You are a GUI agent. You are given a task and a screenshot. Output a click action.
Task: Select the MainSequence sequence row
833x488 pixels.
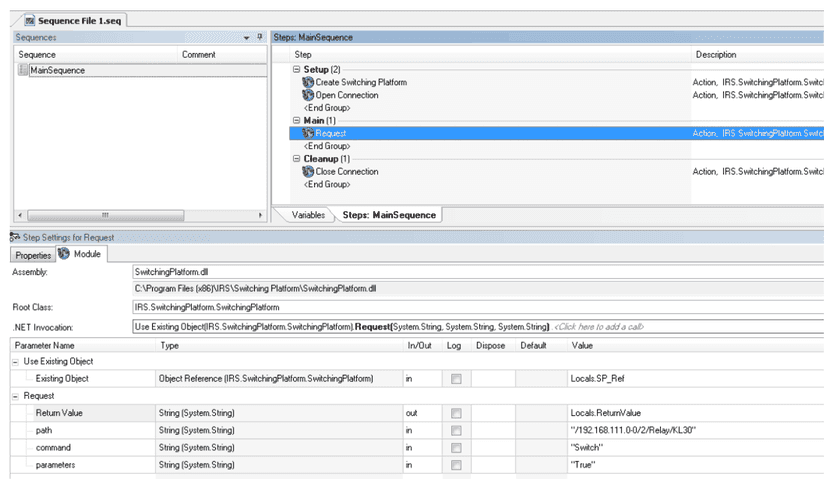point(148,70)
